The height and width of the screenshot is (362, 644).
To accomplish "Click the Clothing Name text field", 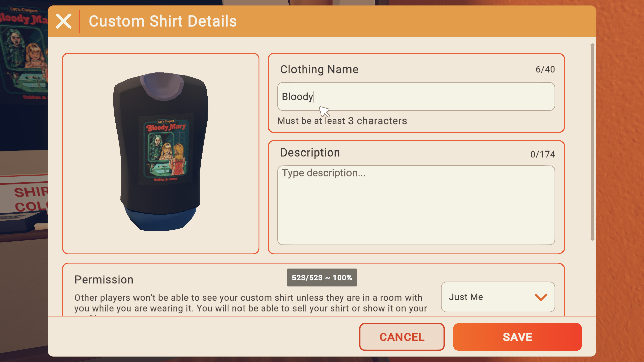I will click(x=416, y=97).
